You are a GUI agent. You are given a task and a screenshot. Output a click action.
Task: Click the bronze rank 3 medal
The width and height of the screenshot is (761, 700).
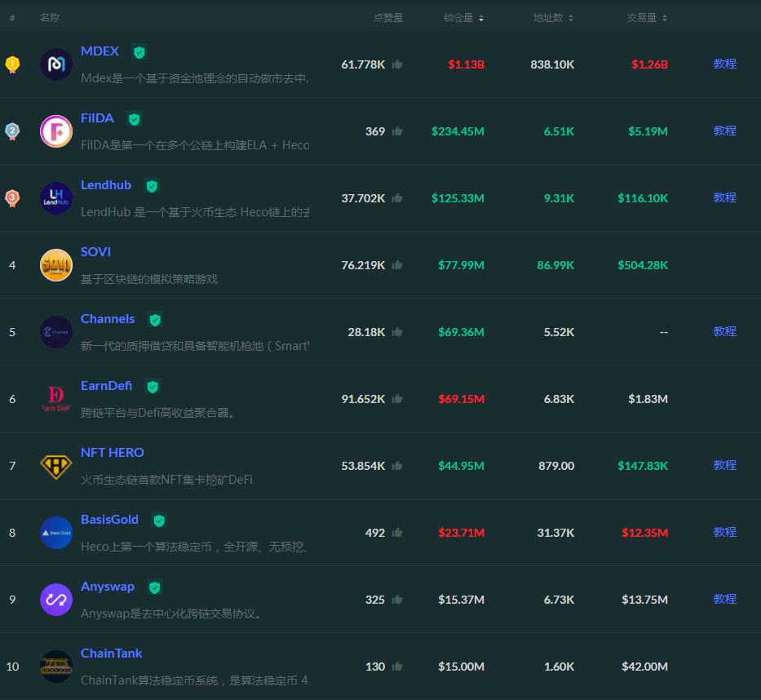tap(12, 198)
